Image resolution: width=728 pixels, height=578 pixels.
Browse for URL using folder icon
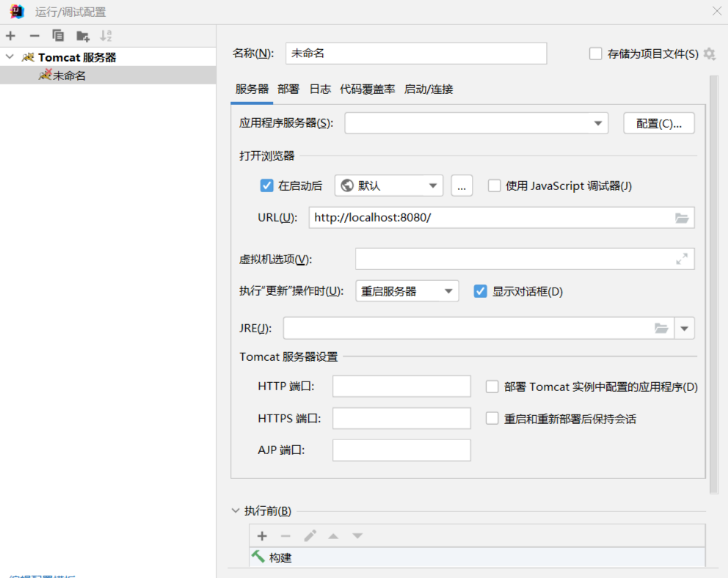coord(682,218)
